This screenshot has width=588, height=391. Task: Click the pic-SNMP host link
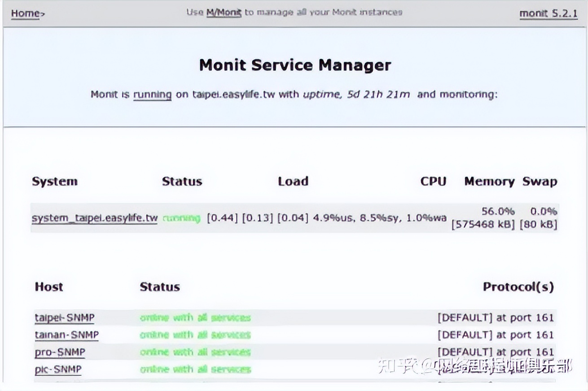coord(58,369)
